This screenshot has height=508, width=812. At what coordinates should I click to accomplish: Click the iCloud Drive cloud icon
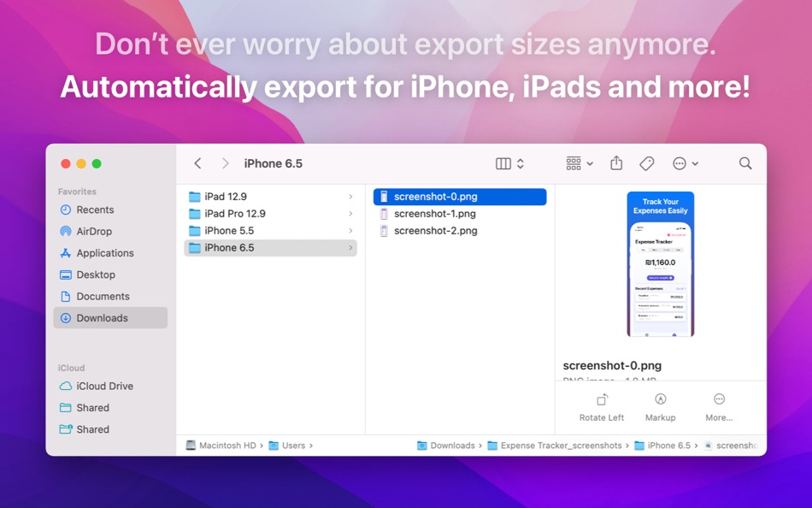tap(66, 387)
